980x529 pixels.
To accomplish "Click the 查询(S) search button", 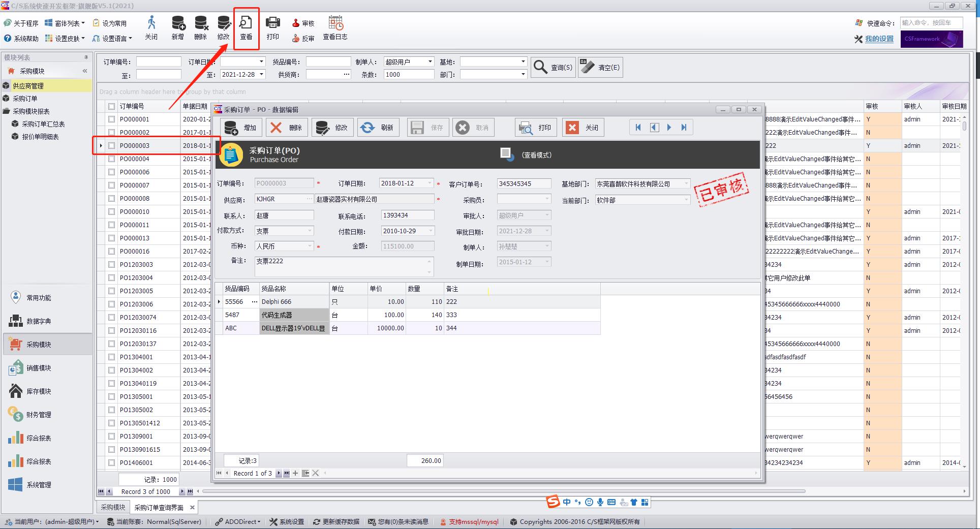I will coord(553,67).
